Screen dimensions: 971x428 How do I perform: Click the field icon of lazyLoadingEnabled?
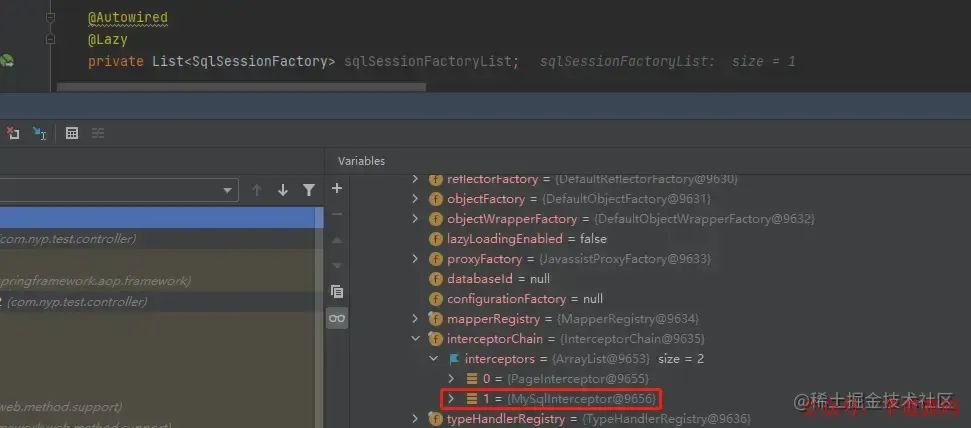pos(436,238)
